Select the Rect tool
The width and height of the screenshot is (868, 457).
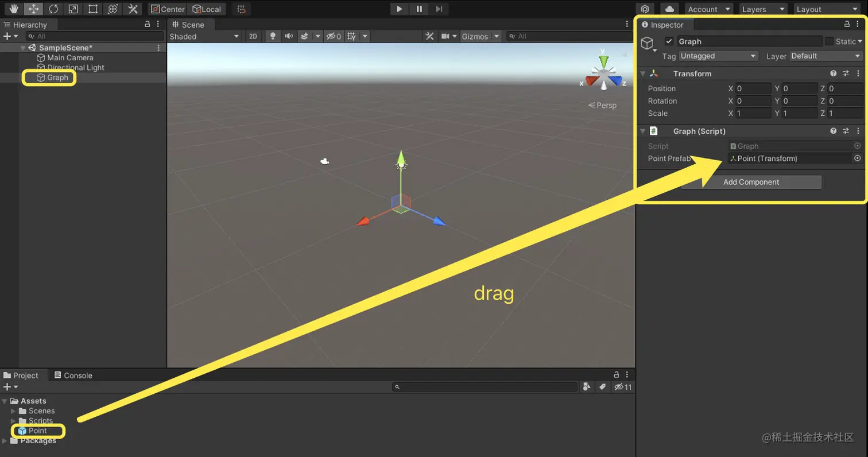coord(93,9)
